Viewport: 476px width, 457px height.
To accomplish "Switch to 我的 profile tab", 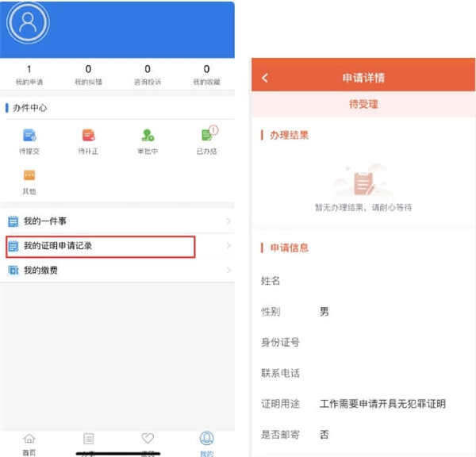I will (207, 444).
